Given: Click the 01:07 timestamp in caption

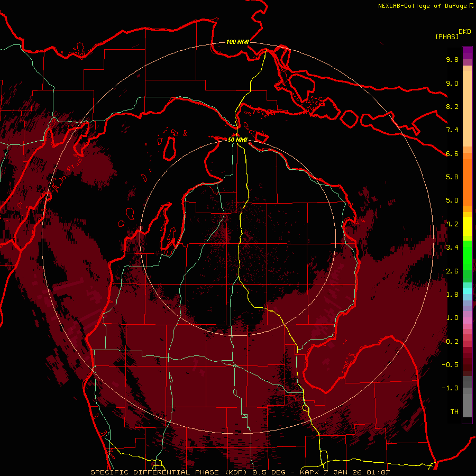Looking at the screenshot, I should click(x=378, y=472).
